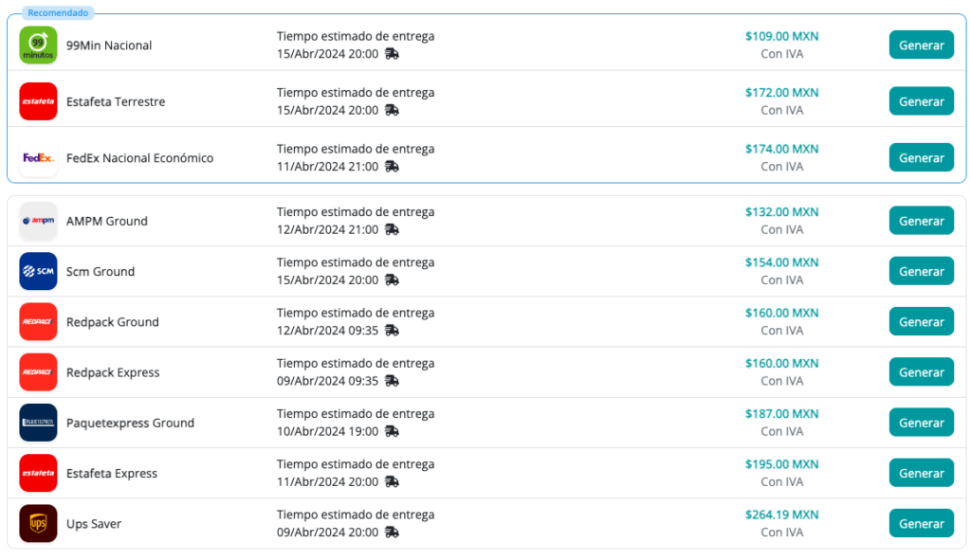Click delivery date 11/Abr/2024 21:00

click(x=327, y=167)
